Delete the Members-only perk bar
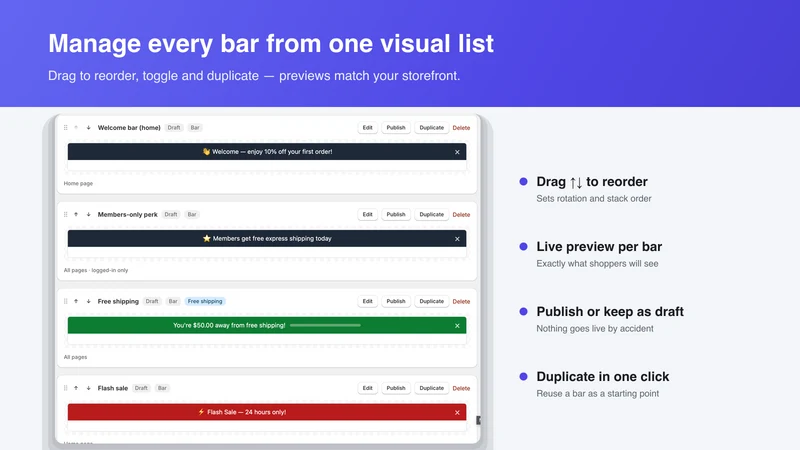This screenshot has width=800, height=450. pyautogui.click(x=461, y=215)
